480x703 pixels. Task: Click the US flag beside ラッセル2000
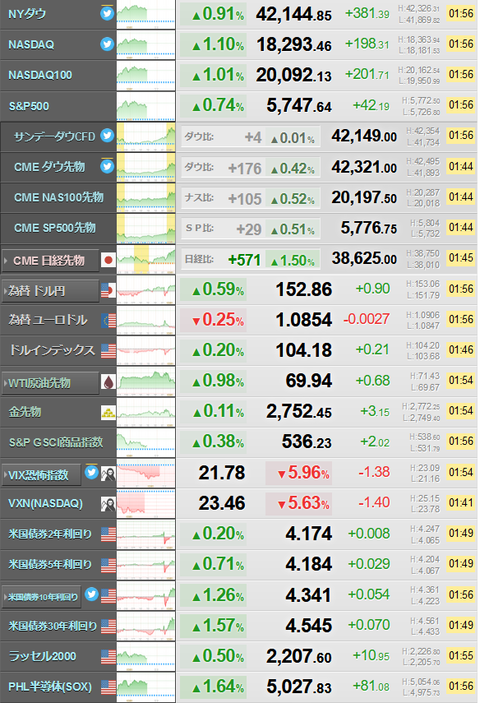[x=108, y=657]
